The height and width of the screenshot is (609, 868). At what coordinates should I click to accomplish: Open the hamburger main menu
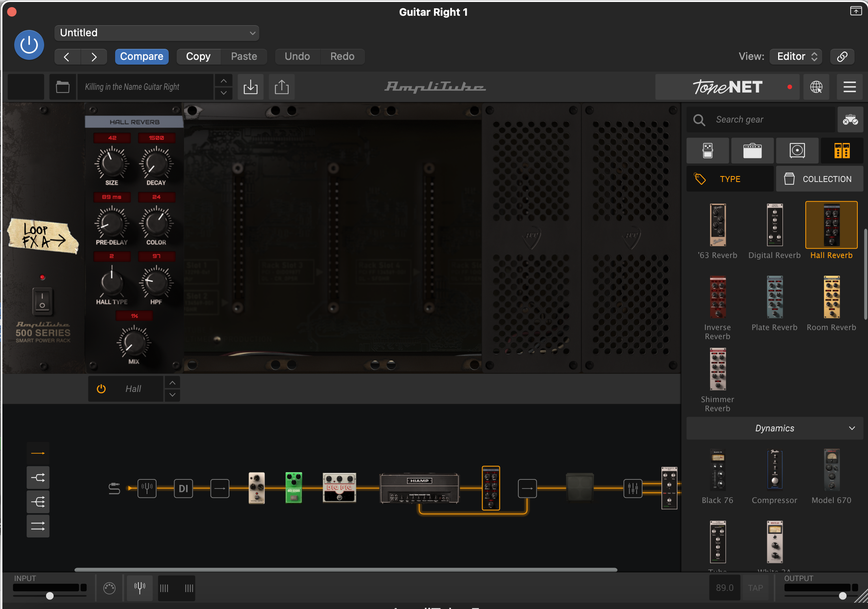(x=849, y=87)
